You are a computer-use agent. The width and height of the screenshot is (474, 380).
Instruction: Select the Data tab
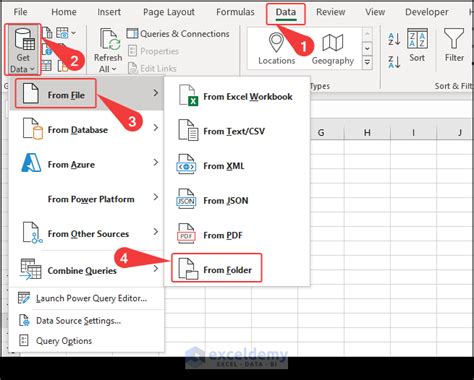pyautogui.click(x=286, y=13)
